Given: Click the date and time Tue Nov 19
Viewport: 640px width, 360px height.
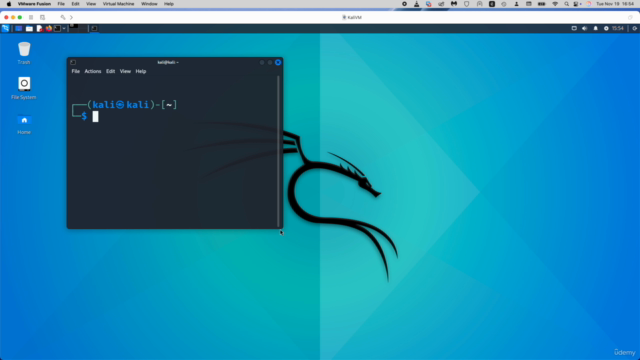Looking at the screenshot, I should tap(615, 4).
